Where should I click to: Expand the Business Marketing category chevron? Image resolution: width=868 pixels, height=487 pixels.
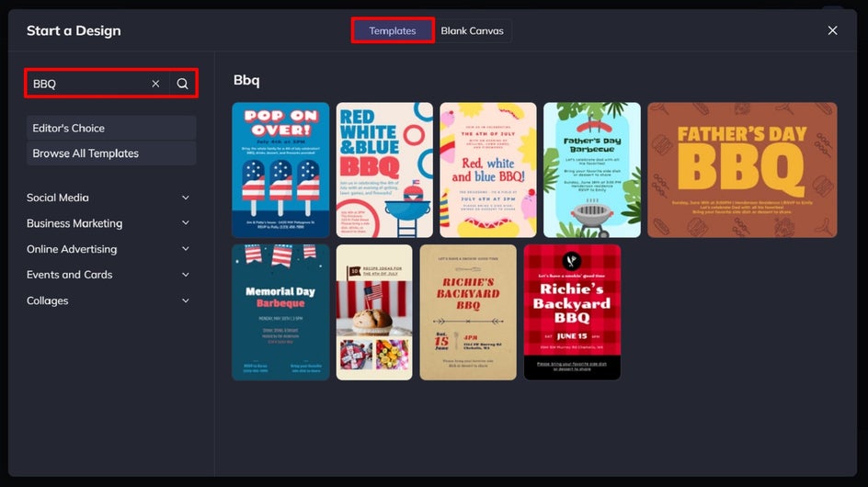point(186,223)
